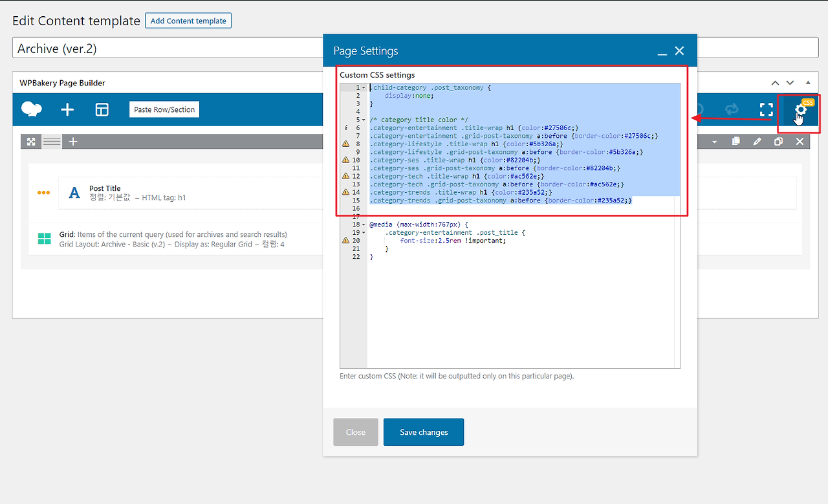
Task: Click the Add Content template button
Action: 188,21
